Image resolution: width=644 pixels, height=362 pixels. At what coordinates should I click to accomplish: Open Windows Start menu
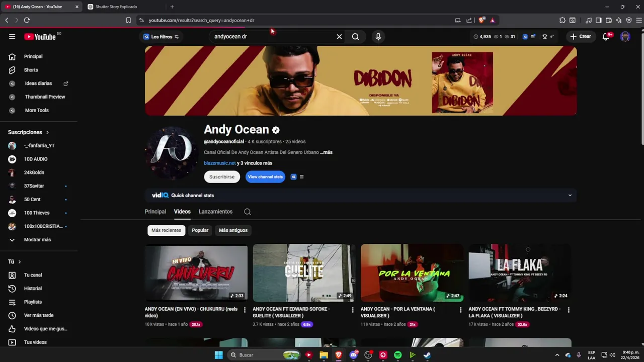(218, 355)
